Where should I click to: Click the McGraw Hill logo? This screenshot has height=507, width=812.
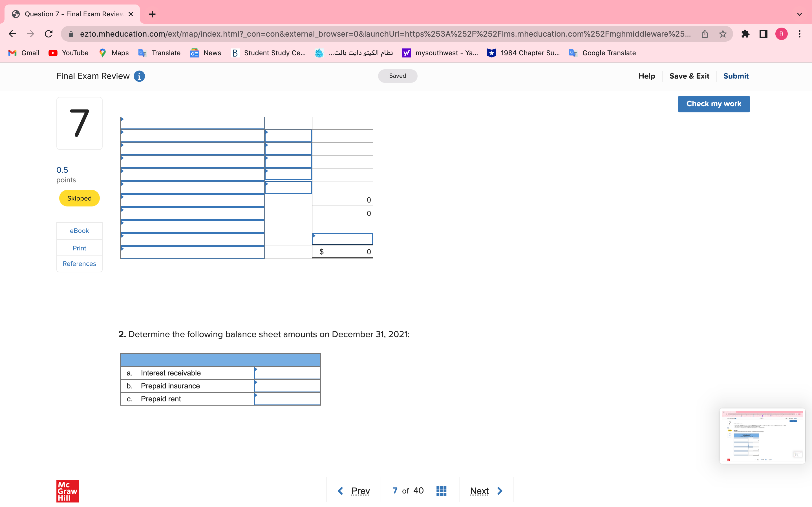point(67,491)
